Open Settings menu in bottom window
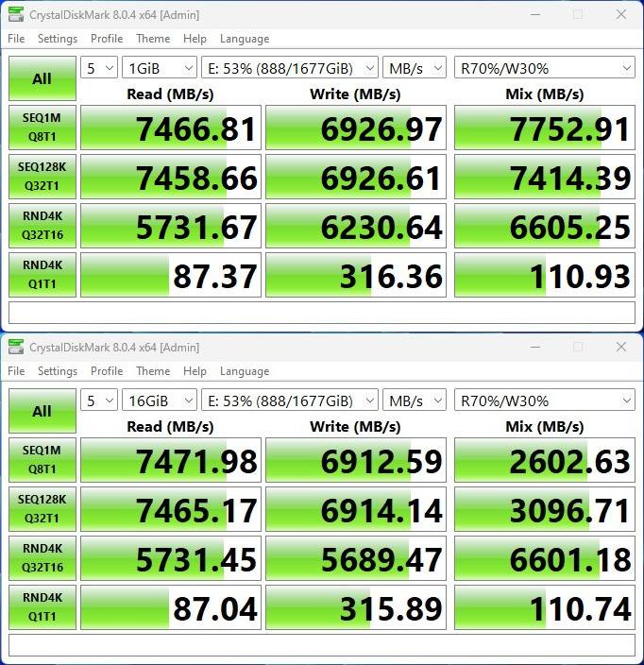The image size is (644, 665). pyautogui.click(x=58, y=371)
